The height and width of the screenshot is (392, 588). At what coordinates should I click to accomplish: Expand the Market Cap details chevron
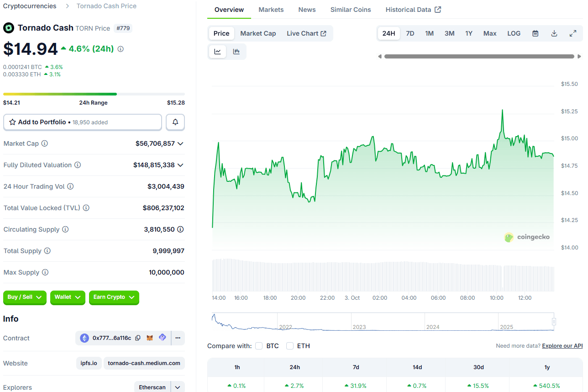pos(181,143)
